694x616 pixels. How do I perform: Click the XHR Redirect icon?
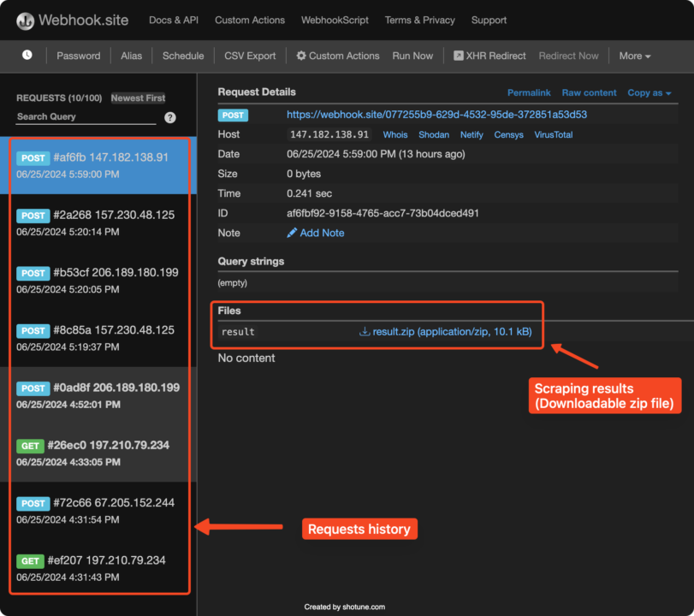pos(459,56)
